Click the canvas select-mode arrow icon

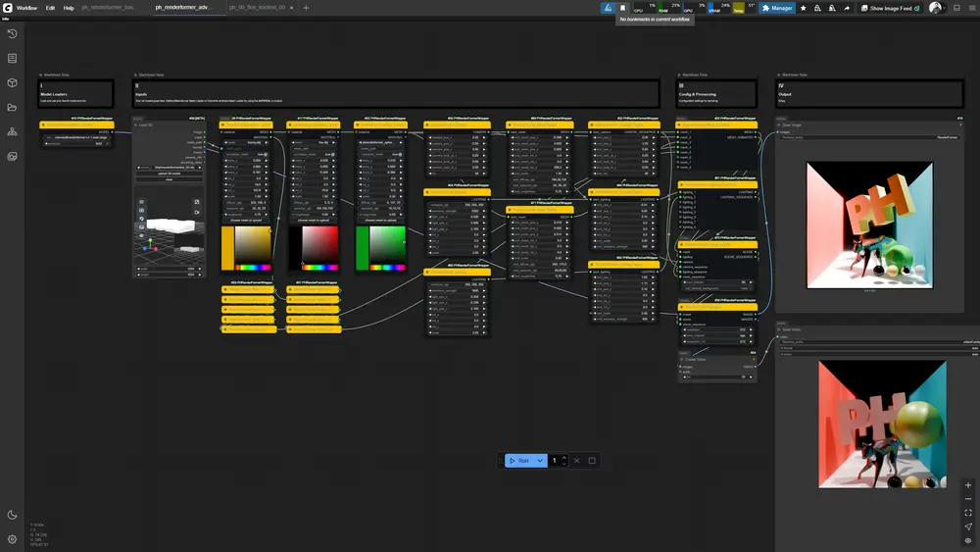[968, 527]
